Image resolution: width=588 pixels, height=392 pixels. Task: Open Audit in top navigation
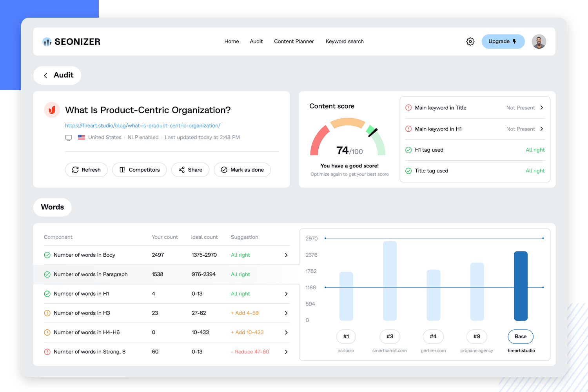[256, 42]
